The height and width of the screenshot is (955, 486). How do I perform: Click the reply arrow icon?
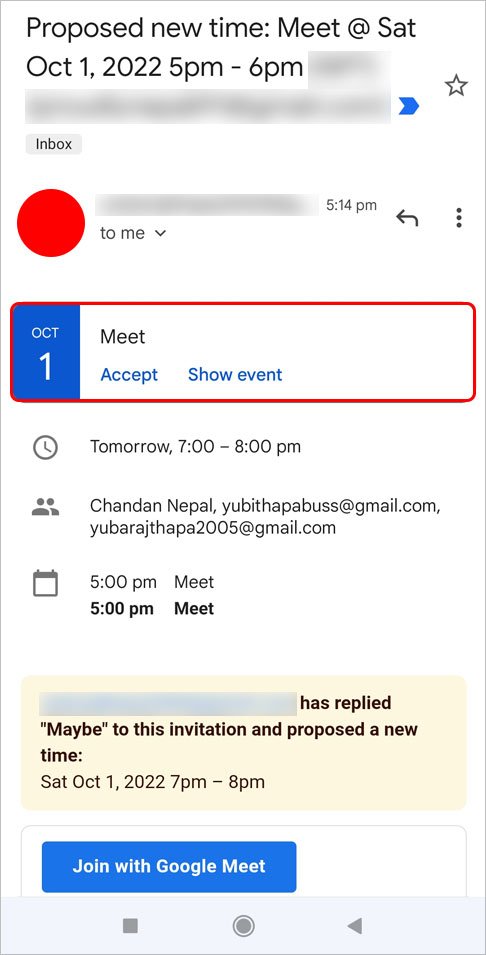click(407, 217)
